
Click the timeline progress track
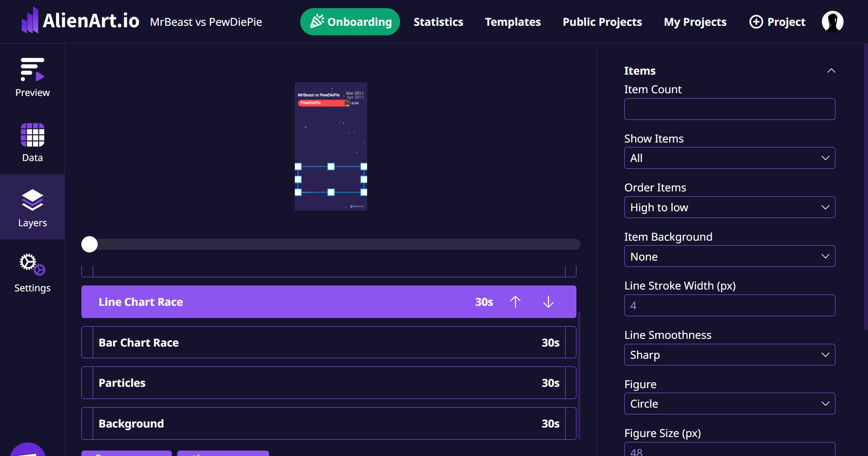click(331, 244)
